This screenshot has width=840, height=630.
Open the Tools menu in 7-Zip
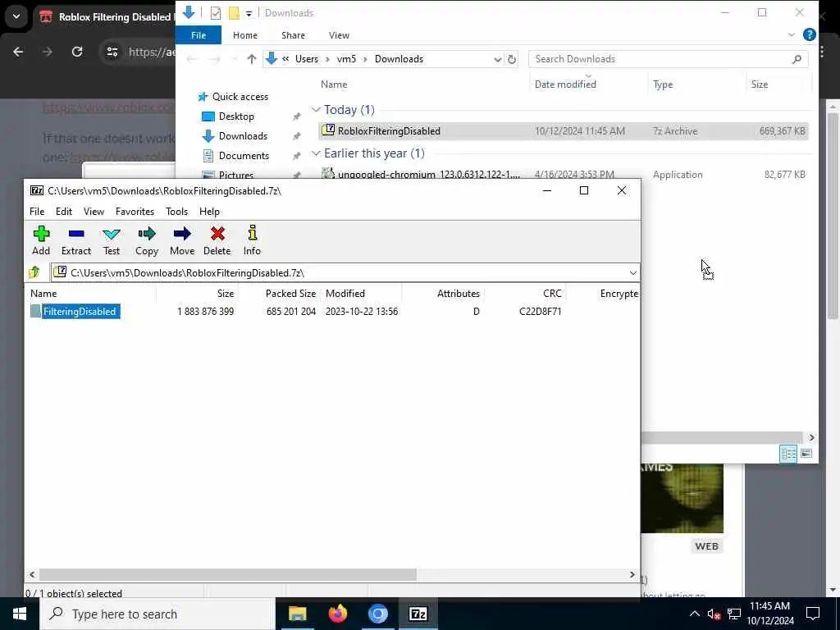(177, 212)
